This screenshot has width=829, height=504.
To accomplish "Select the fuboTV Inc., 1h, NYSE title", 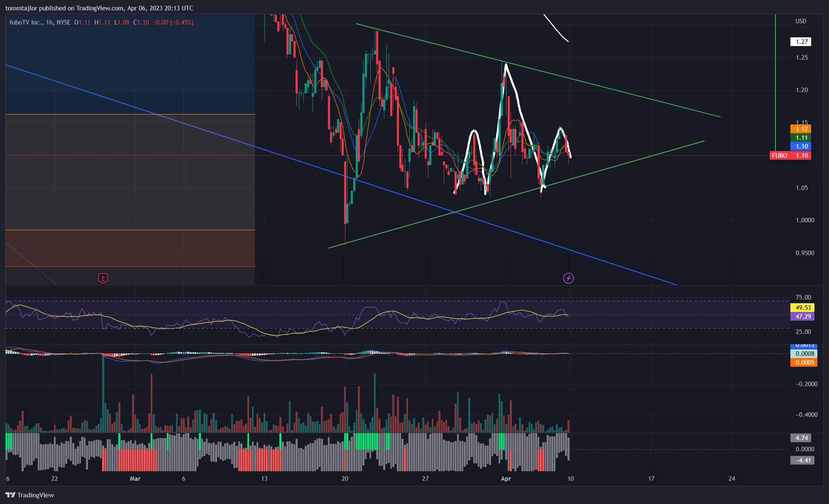I will (x=40, y=22).
